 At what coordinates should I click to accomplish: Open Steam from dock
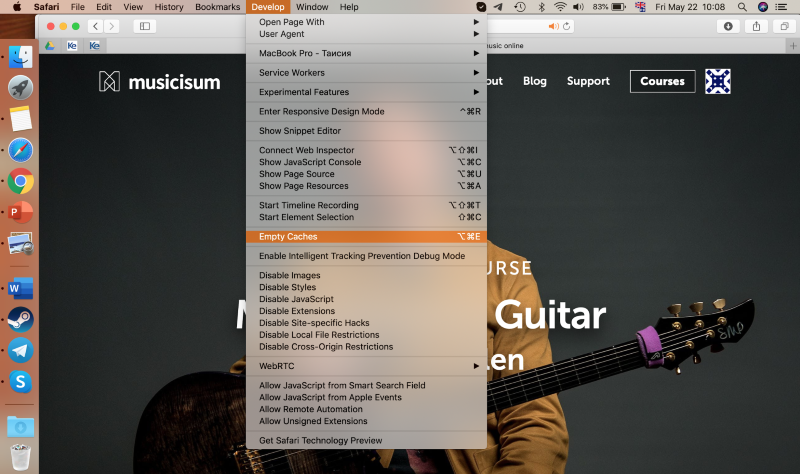point(20,319)
